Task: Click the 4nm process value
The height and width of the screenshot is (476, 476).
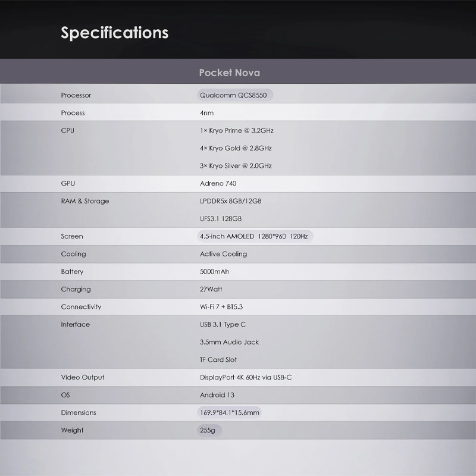Action: click(x=206, y=113)
